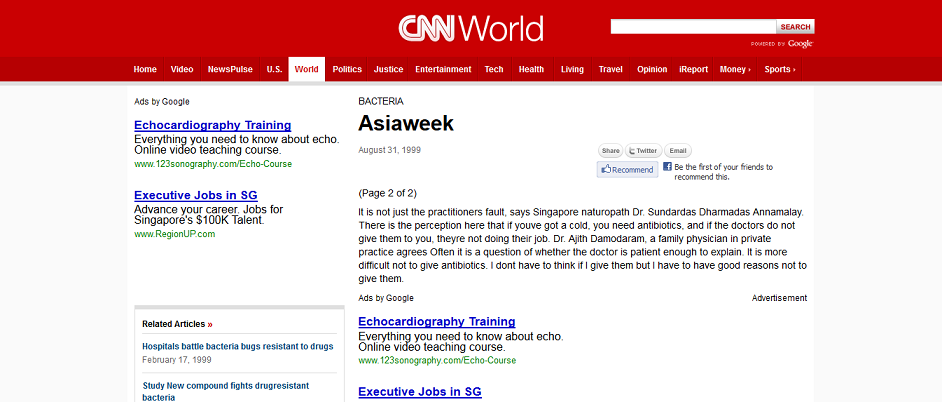Open the U.S. section
This screenshot has height=402, width=942.
274,69
